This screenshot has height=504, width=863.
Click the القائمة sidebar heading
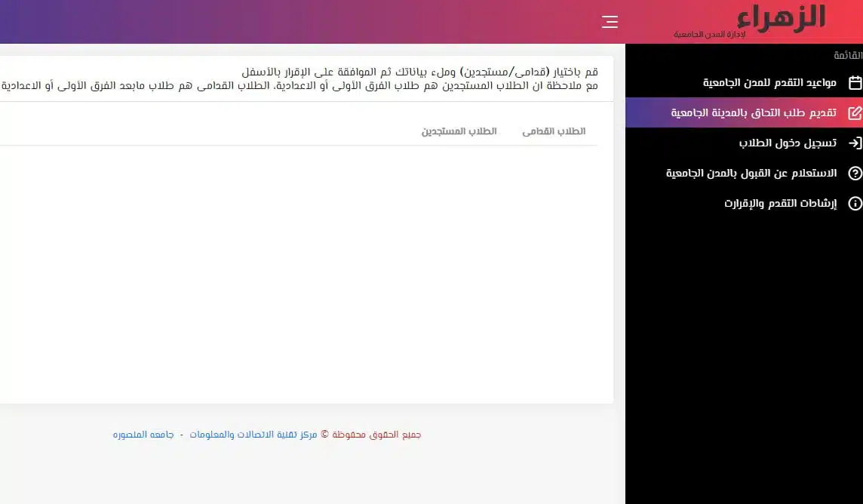click(x=848, y=55)
